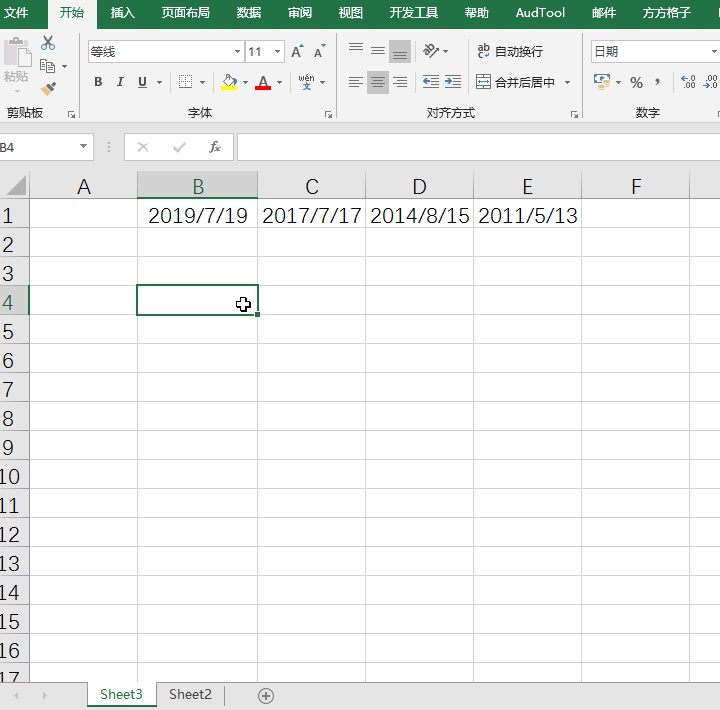The image size is (720, 710).
Task: Apply yellow fill color bucket
Action: (x=229, y=82)
